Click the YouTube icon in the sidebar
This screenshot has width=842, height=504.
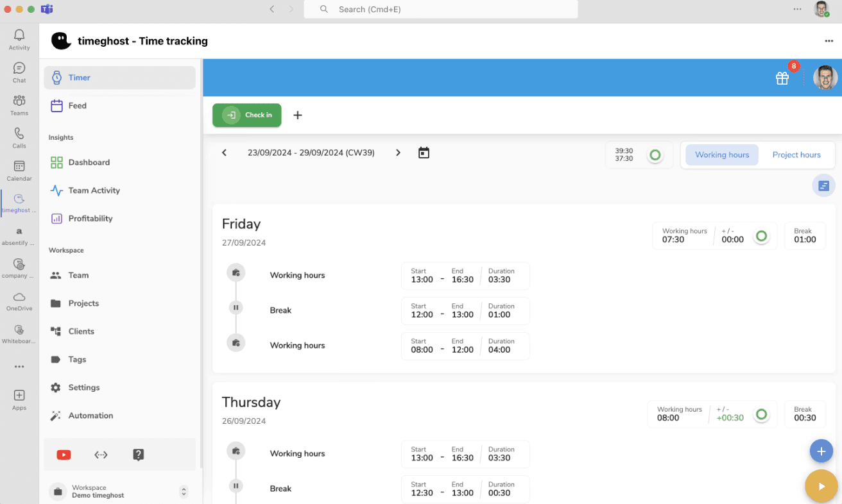64,455
